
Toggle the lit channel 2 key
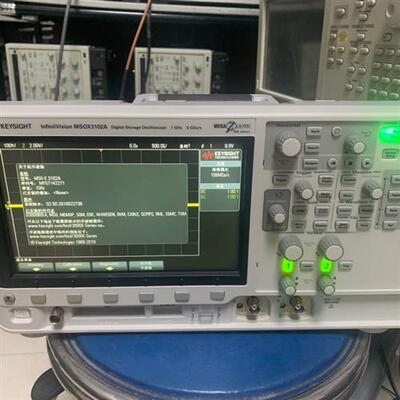(326, 266)
